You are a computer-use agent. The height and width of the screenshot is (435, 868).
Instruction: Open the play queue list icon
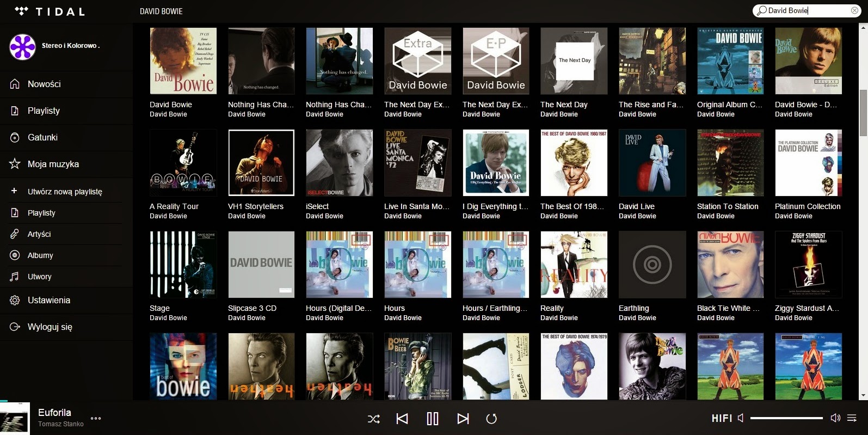(852, 418)
